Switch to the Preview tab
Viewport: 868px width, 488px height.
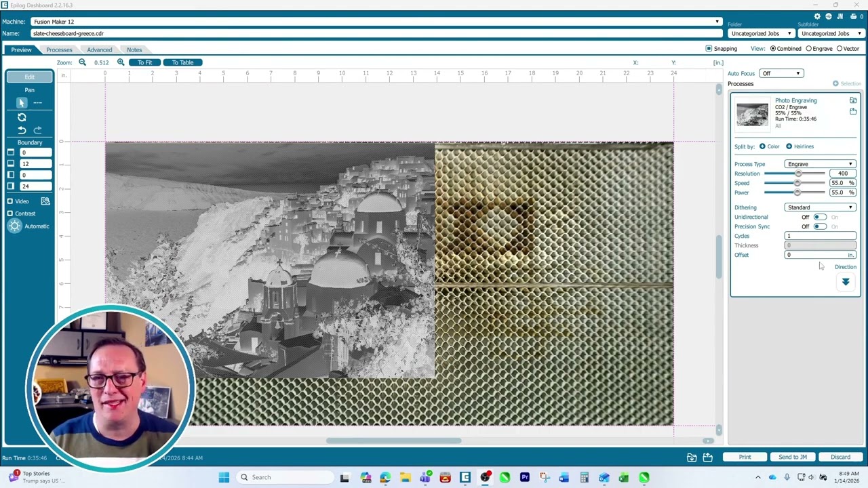tap(21, 50)
